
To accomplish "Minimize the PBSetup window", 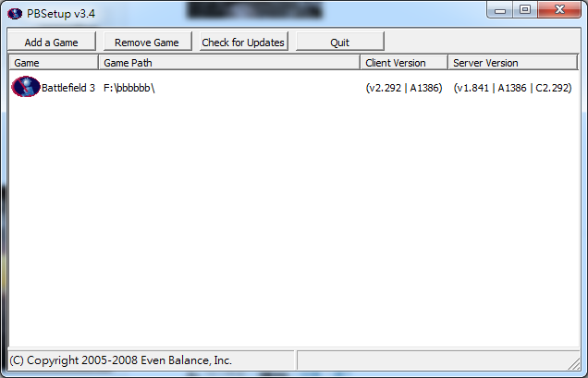I will click(x=500, y=10).
